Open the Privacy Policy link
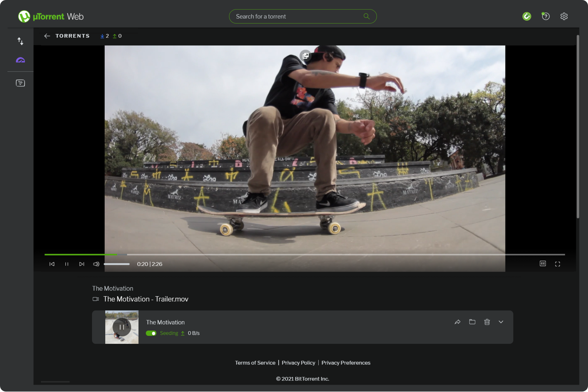The width and height of the screenshot is (588, 392). (x=298, y=363)
